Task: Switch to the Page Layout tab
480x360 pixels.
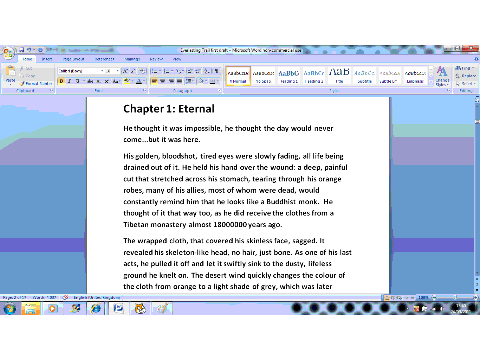Action: click(74, 59)
